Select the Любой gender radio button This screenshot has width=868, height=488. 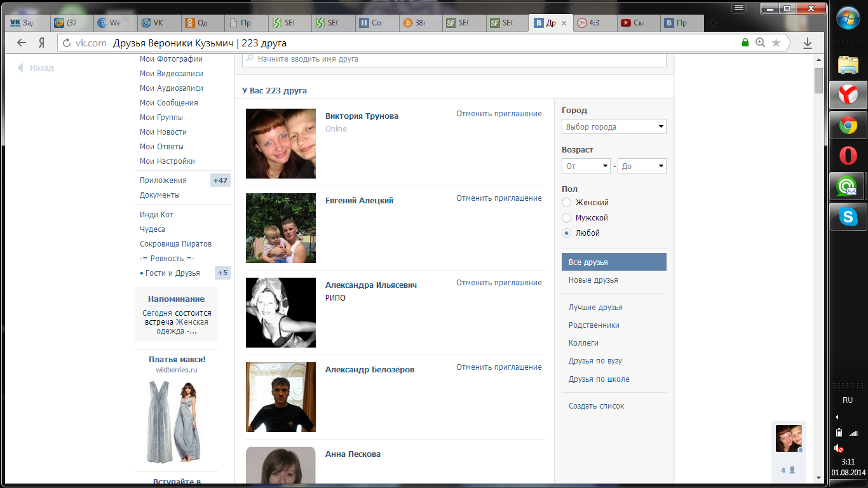pyautogui.click(x=566, y=233)
